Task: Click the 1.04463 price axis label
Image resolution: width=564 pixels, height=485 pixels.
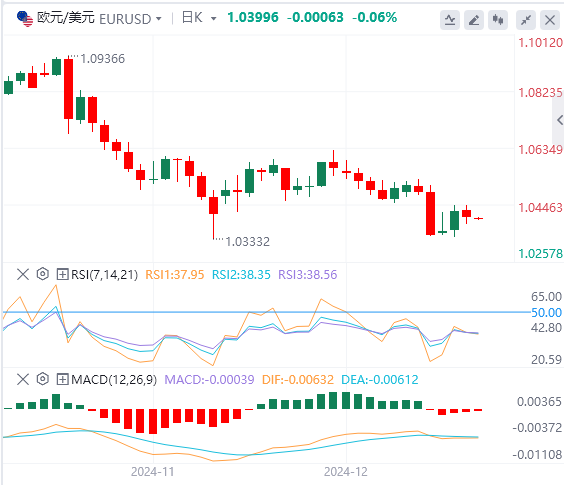Action: 540,208
